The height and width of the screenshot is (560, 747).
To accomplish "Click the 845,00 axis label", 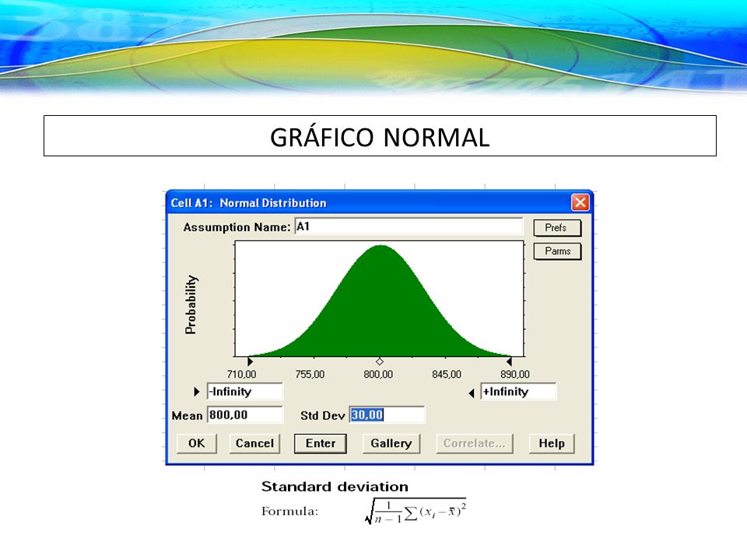I will 447,374.
